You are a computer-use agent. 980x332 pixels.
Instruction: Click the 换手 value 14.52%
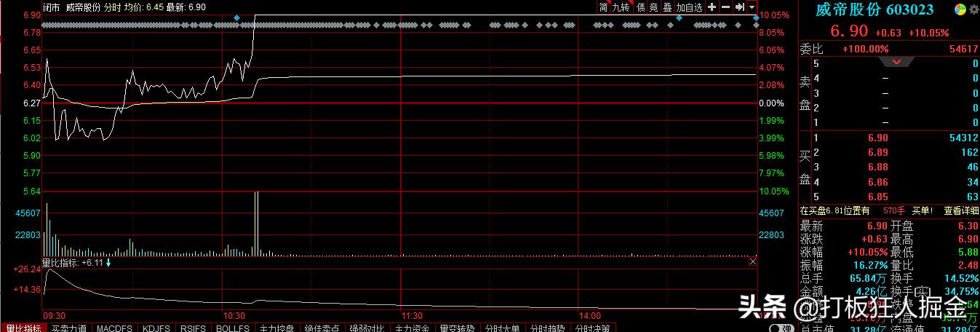(962, 278)
